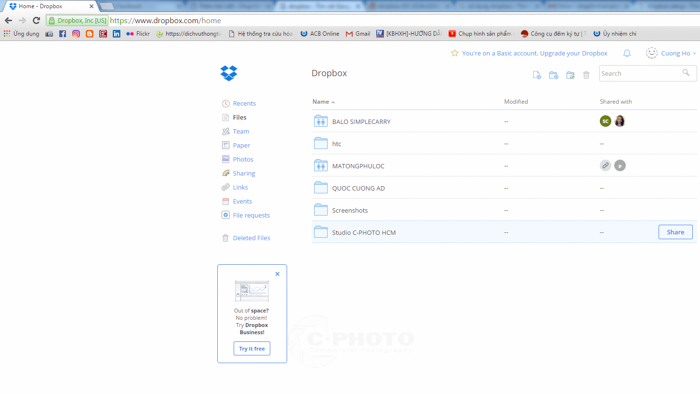Viewport: 700px width, 394px height.
Task: Open the Cuong Ho account menu
Action: tap(671, 53)
